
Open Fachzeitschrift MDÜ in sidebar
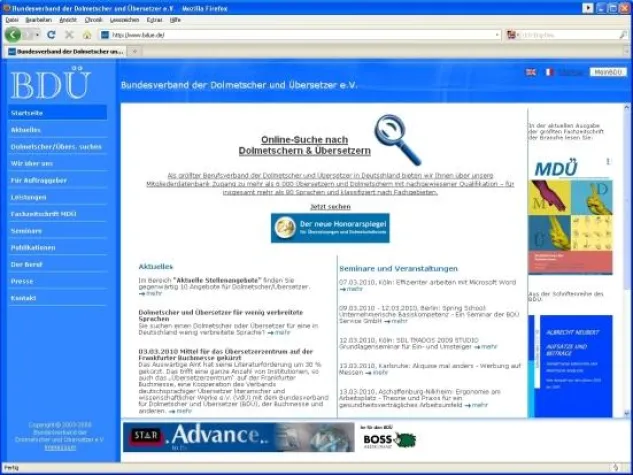(57, 214)
